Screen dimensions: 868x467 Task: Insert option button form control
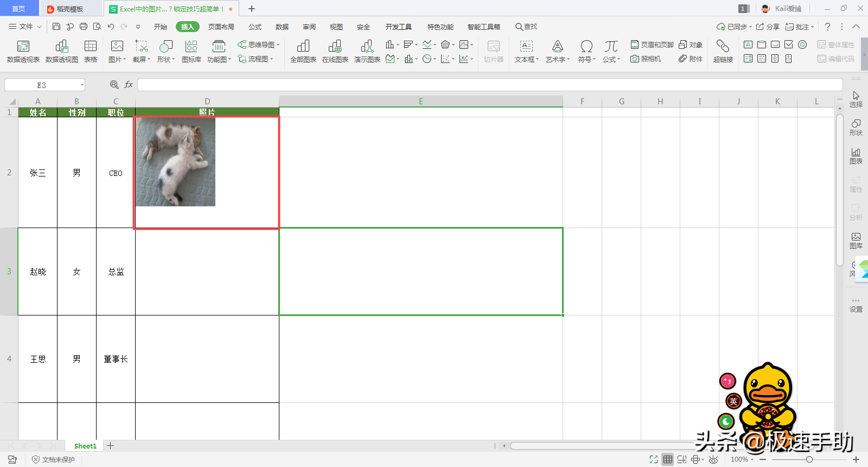tap(802, 45)
